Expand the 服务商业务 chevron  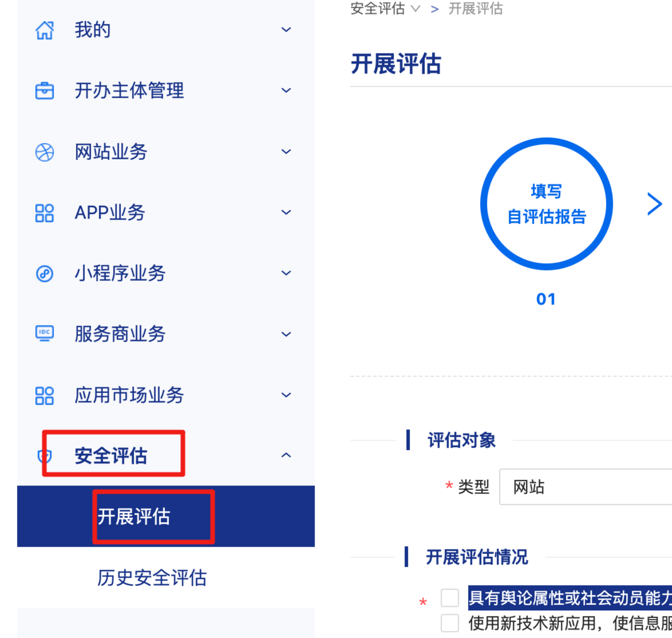286,334
